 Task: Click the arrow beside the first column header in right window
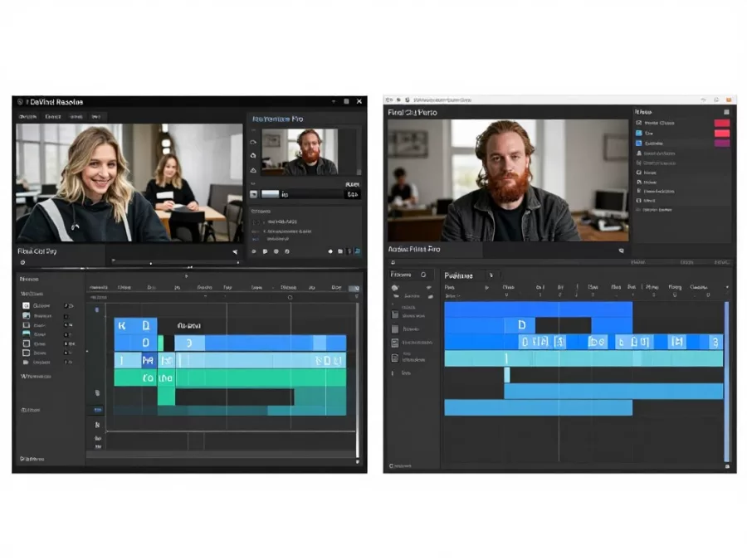[486, 287]
